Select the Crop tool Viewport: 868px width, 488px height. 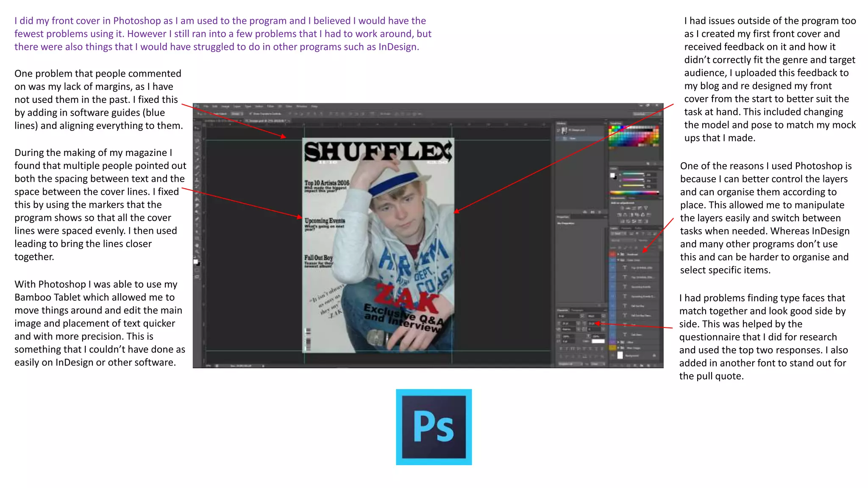pos(197,154)
